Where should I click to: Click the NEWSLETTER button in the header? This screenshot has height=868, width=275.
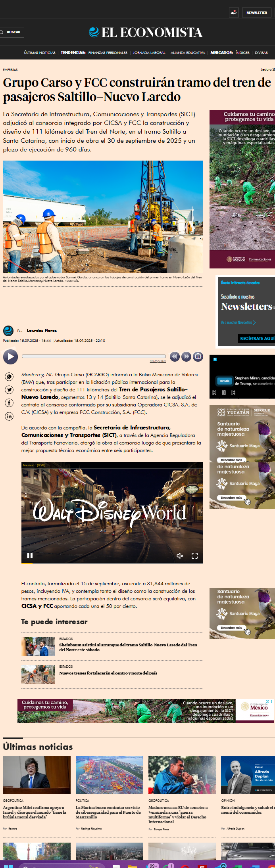tap(257, 13)
